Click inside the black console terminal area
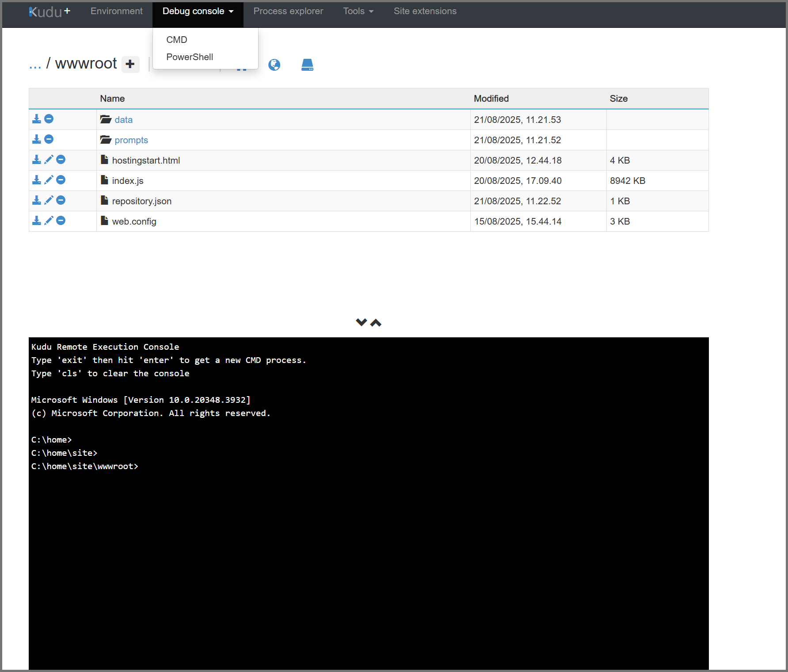788x672 pixels. point(369,553)
